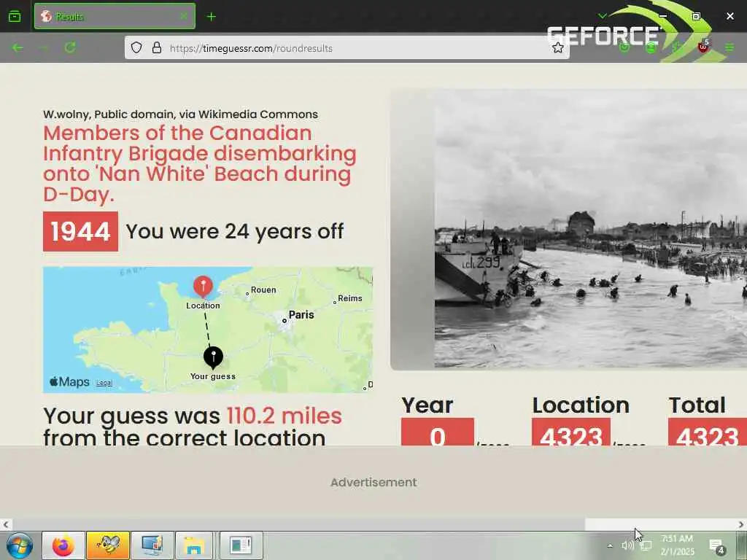Click the 'W.wolny, Public domain' attribution line
Screen dimensions: 747x560
pyautogui.click(x=181, y=114)
